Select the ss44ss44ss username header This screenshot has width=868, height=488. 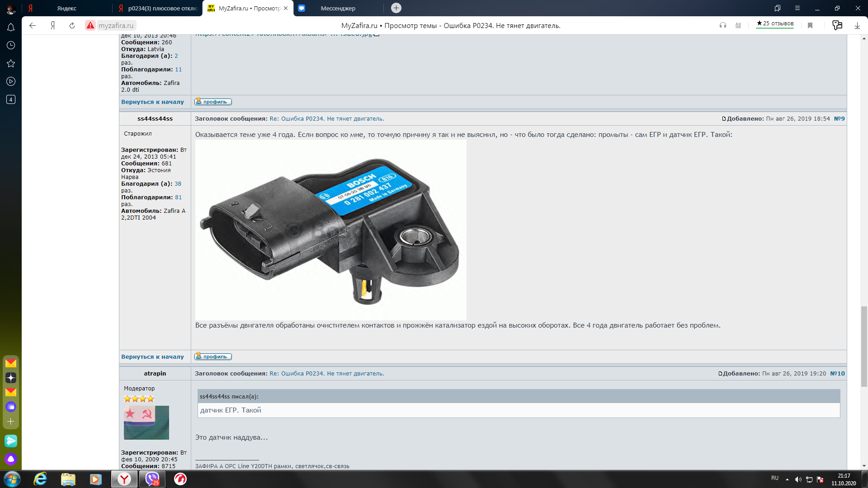pos(155,119)
